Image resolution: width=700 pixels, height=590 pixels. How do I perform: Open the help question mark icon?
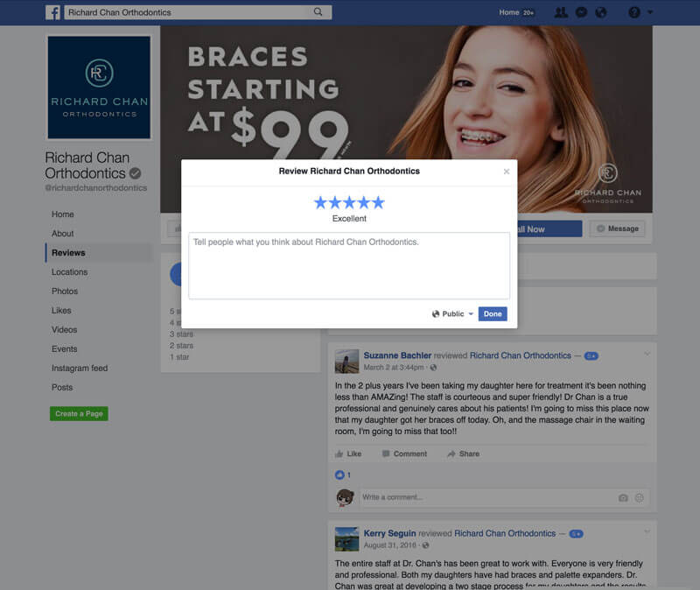click(633, 12)
